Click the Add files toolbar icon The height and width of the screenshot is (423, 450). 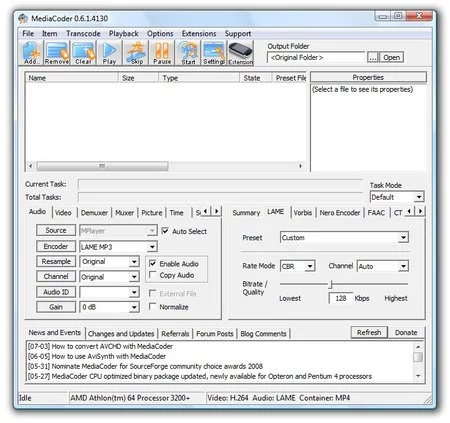[32, 53]
